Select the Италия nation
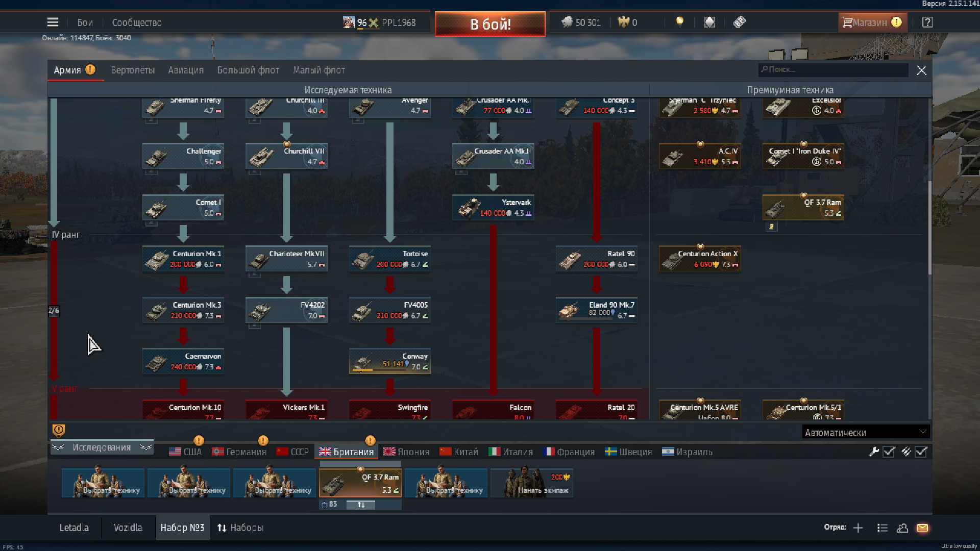 (x=511, y=452)
